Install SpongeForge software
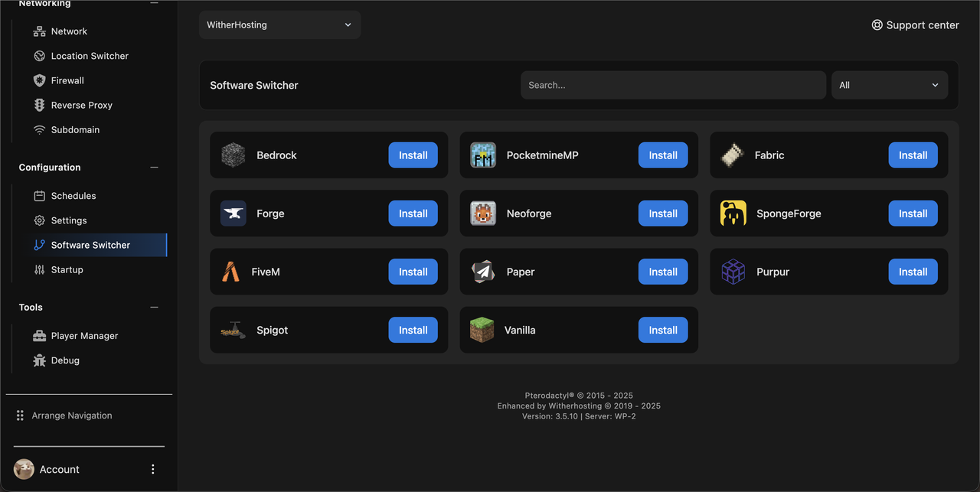 click(913, 213)
